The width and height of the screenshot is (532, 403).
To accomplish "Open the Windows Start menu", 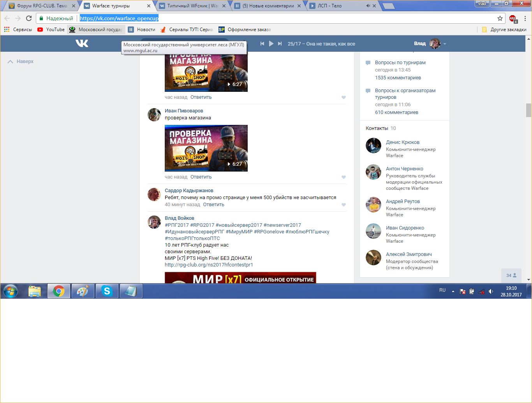I will [x=11, y=291].
